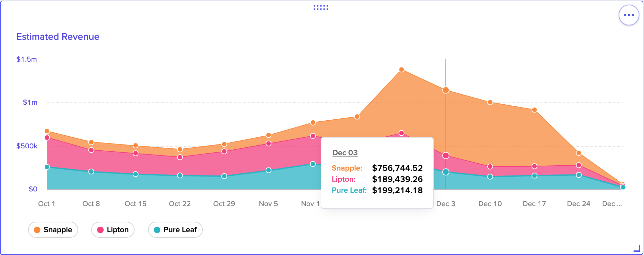Screen dimensions: 644x255
Task: Toggle the Snapple legend pill
Action: tap(53, 230)
